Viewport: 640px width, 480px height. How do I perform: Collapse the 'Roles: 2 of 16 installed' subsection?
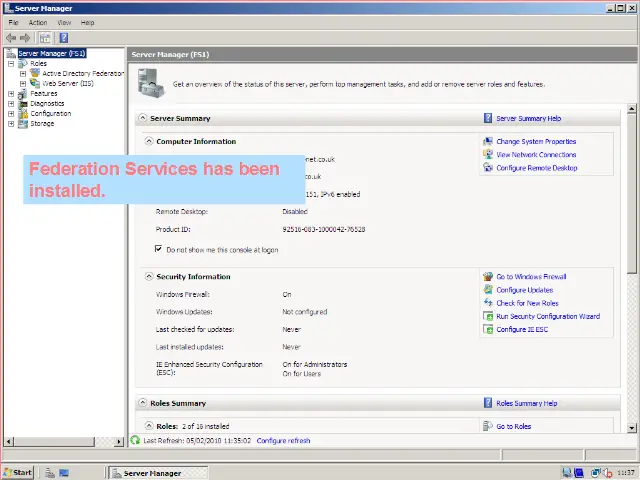click(149, 426)
